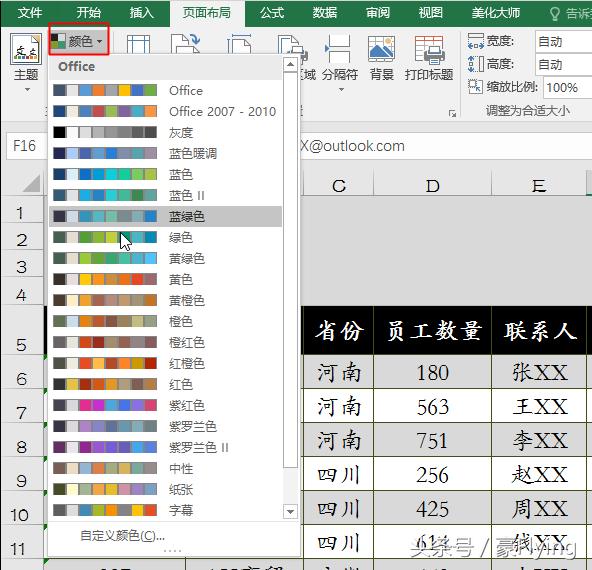Click 自定义颜色(C)... option

(x=122, y=535)
